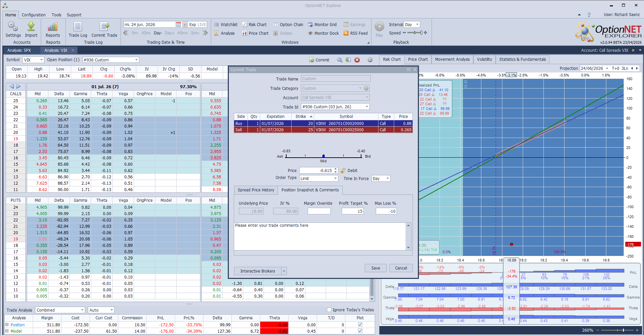
Task: Open the Tools menu
Action: 56,15
